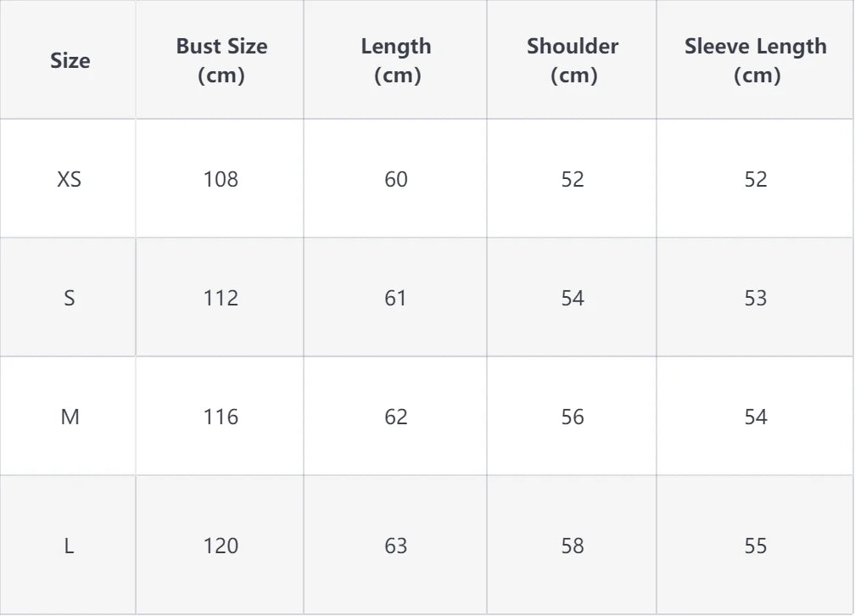Click the L size row label

pos(70,546)
